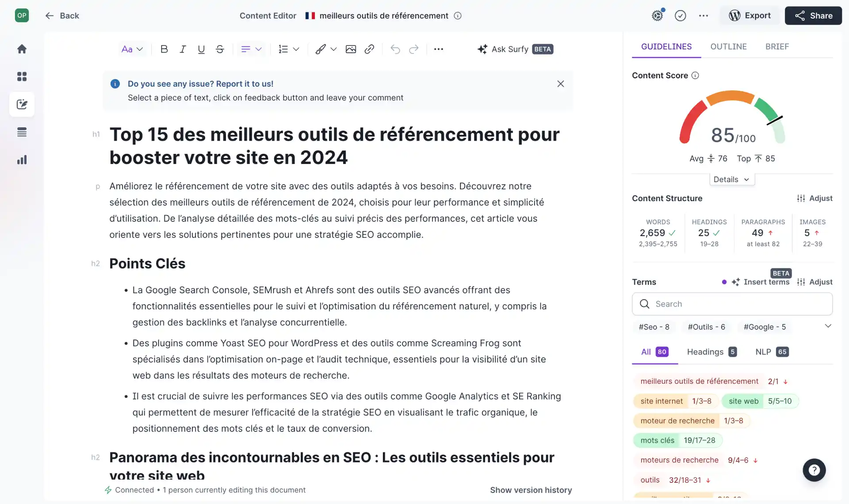Undo the last edit

pos(395,49)
